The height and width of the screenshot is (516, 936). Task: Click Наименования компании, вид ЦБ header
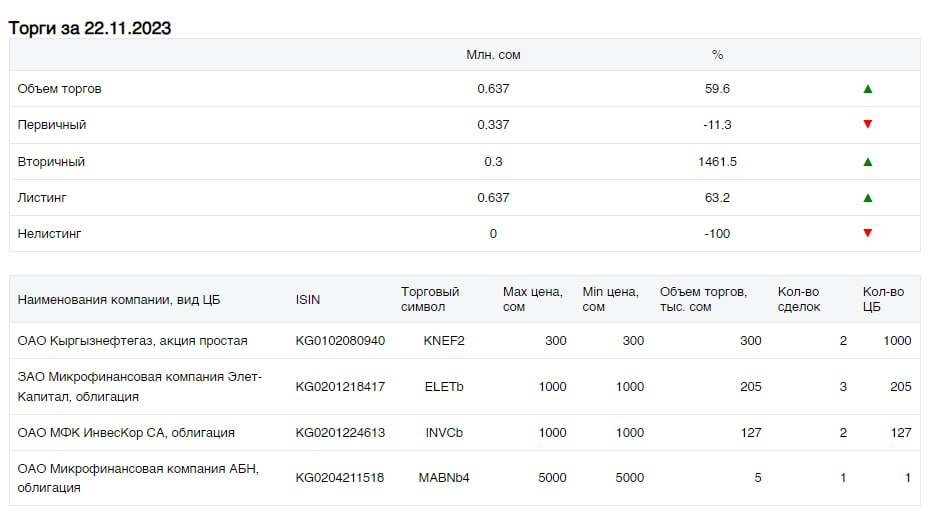pyautogui.click(x=119, y=300)
